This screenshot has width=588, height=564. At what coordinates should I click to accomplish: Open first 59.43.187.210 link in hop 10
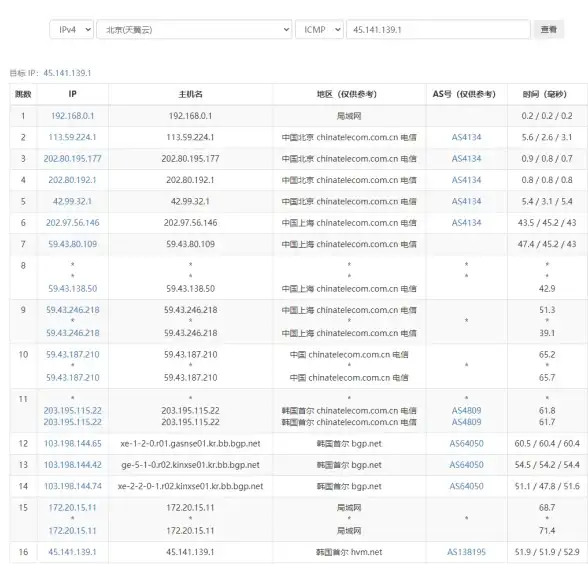73,355
